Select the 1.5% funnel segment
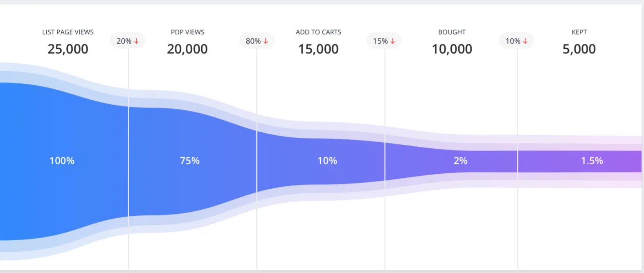This screenshot has height=273, width=644. click(592, 161)
